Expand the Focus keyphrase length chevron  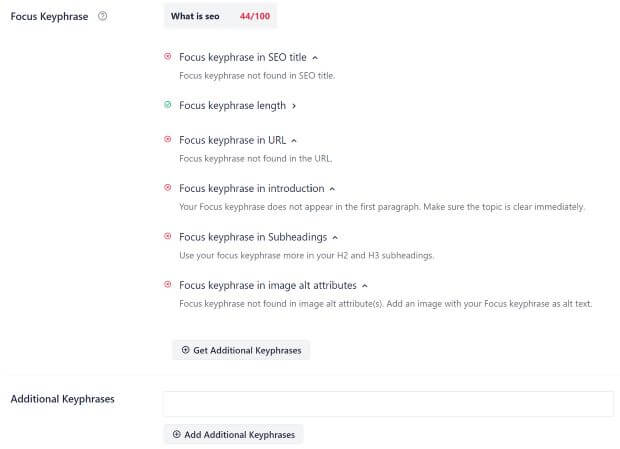[294, 106]
